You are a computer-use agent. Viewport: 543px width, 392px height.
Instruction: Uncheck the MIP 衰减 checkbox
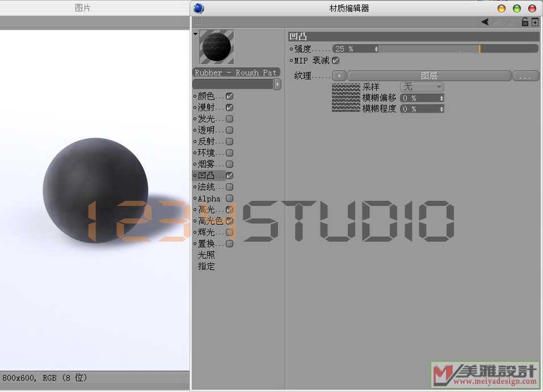coord(335,60)
